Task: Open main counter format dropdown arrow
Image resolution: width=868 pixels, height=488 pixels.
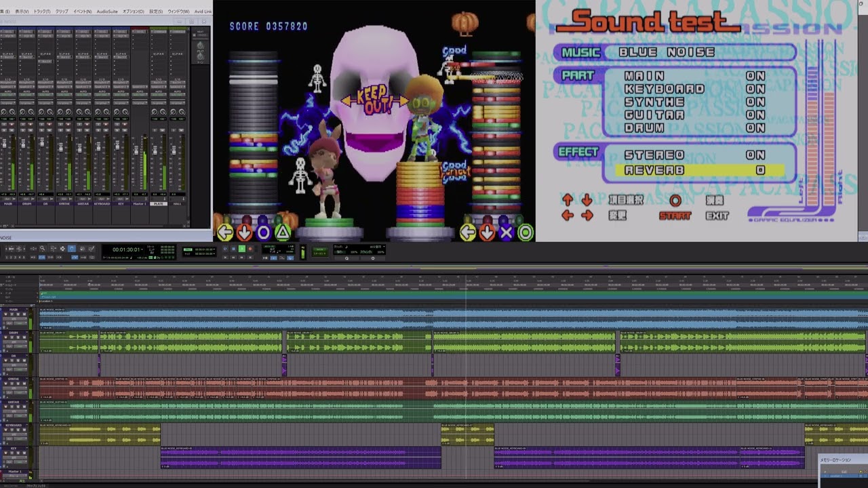Action: pos(142,248)
